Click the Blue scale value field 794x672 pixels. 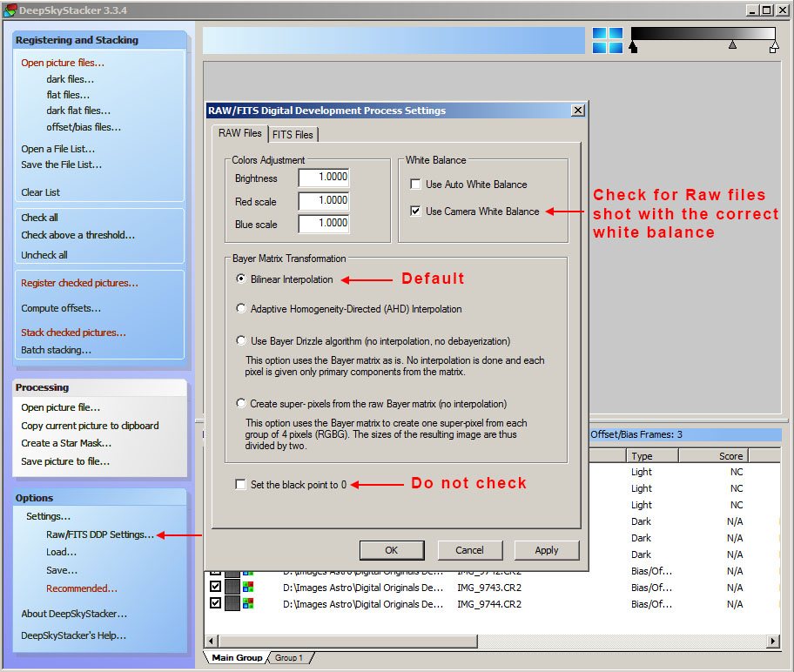[324, 224]
